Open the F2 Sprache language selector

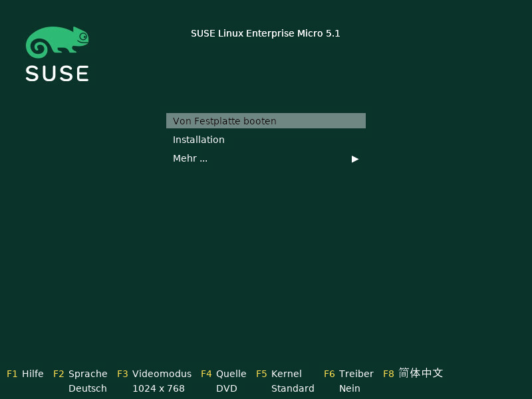click(x=80, y=374)
